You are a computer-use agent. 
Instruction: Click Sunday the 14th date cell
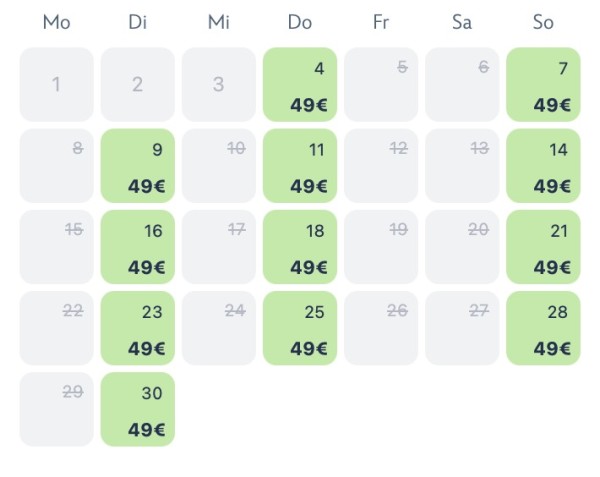coord(543,166)
